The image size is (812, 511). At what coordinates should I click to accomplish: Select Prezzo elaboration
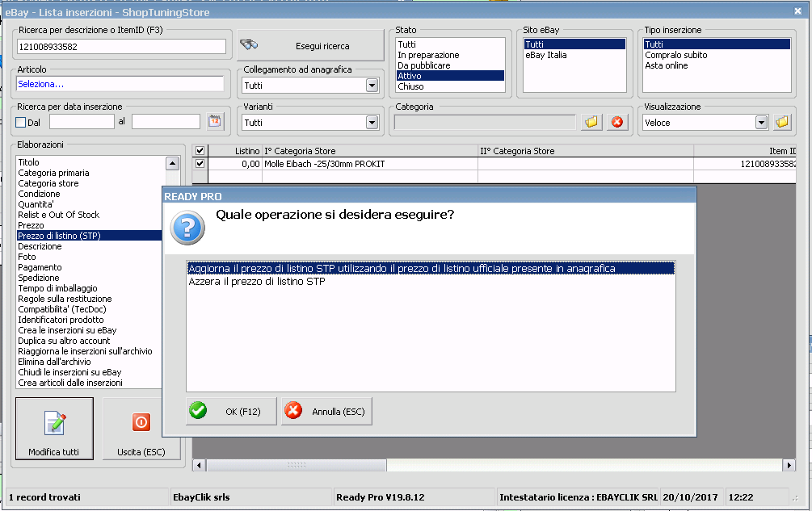point(31,225)
